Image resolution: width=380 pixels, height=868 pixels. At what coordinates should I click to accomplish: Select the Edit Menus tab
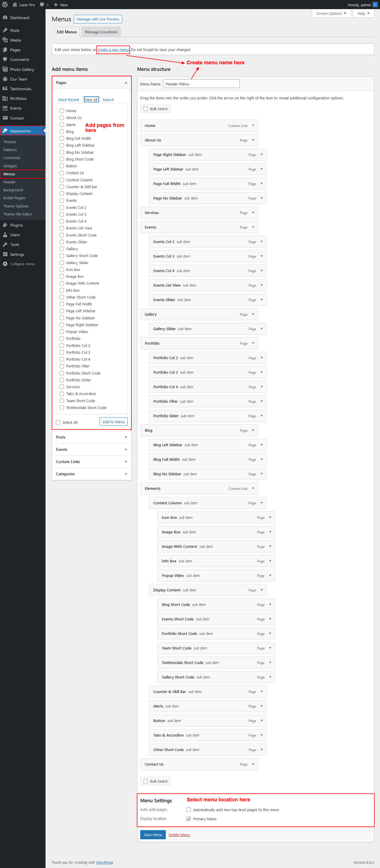(x=67, y=32)
